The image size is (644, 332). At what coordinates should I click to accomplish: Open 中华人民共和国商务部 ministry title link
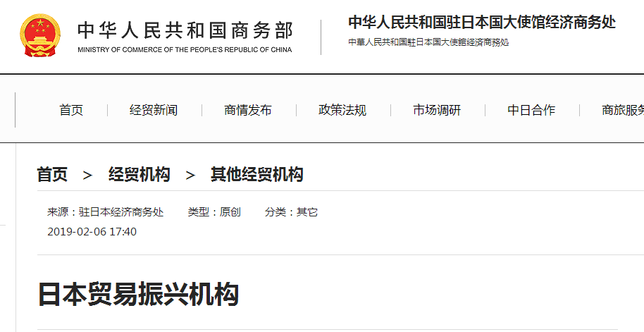pos(185,31)
